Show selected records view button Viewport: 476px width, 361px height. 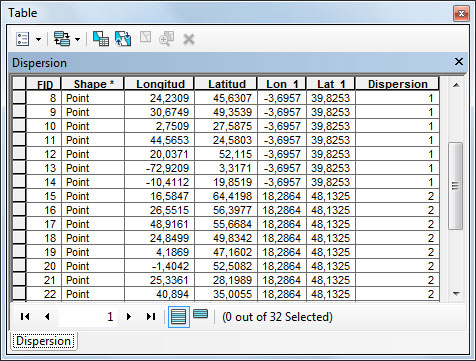click(x=200, y=314)
